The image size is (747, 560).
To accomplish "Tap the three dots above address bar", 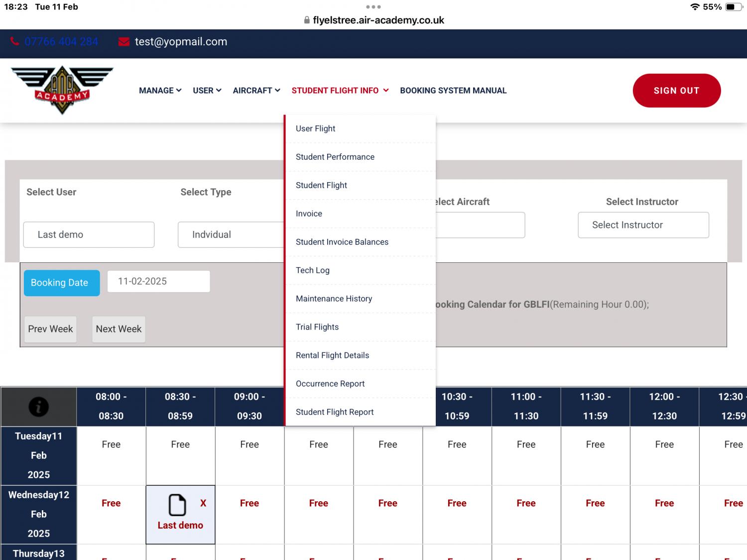I will coord(373,7).
